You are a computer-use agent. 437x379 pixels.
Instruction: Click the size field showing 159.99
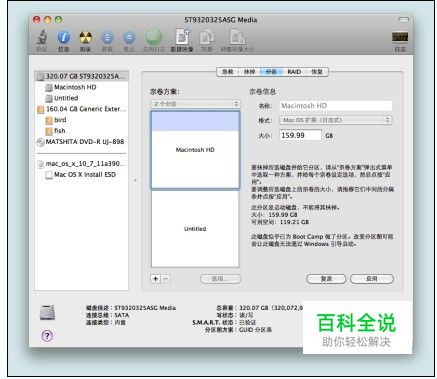coord(300,135)
